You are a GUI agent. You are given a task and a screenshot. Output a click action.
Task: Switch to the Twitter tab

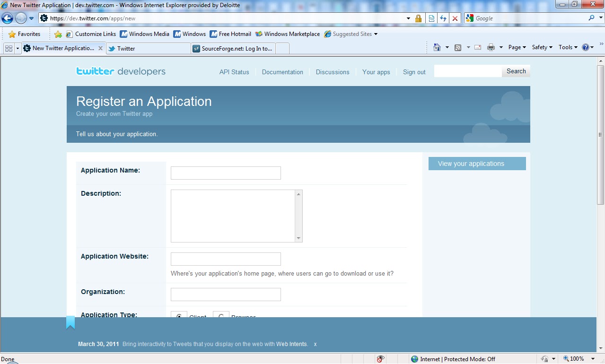[x=148, y=48]
